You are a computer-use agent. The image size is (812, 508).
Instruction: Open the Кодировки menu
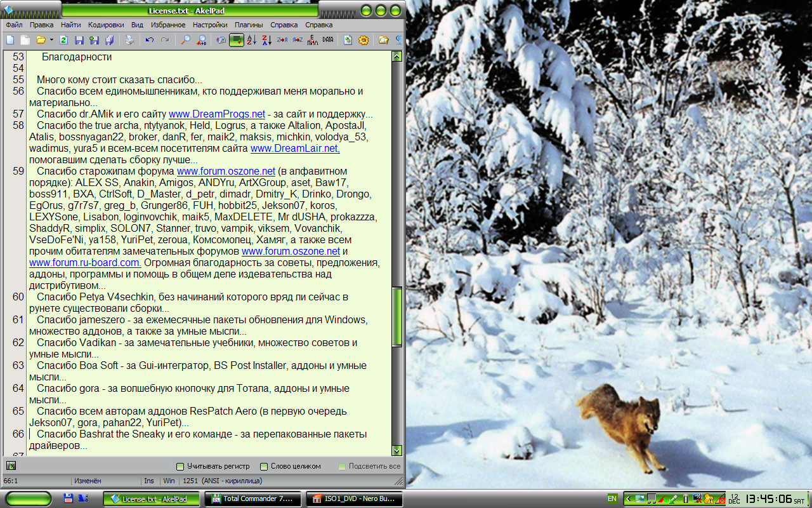point(106,25)
